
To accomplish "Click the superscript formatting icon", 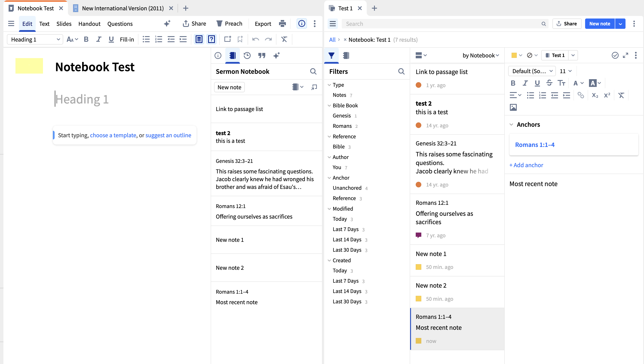I will coord(607,95).
